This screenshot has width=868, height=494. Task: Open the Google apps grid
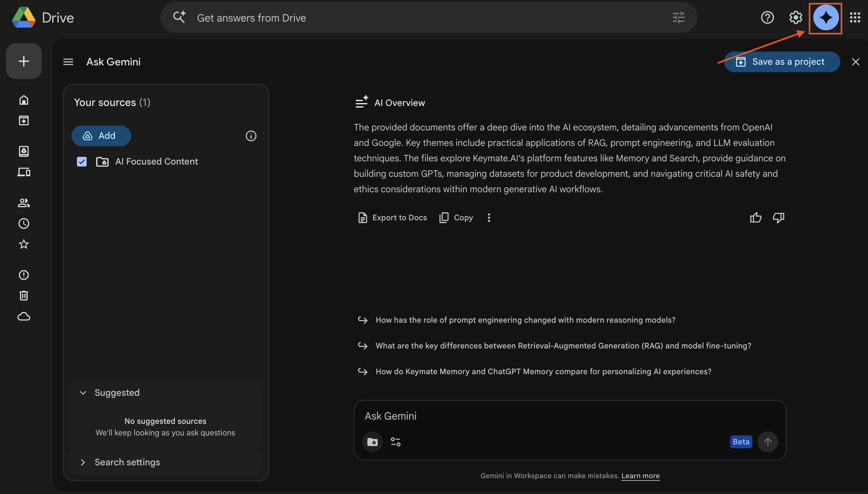[x=854, y=18]
